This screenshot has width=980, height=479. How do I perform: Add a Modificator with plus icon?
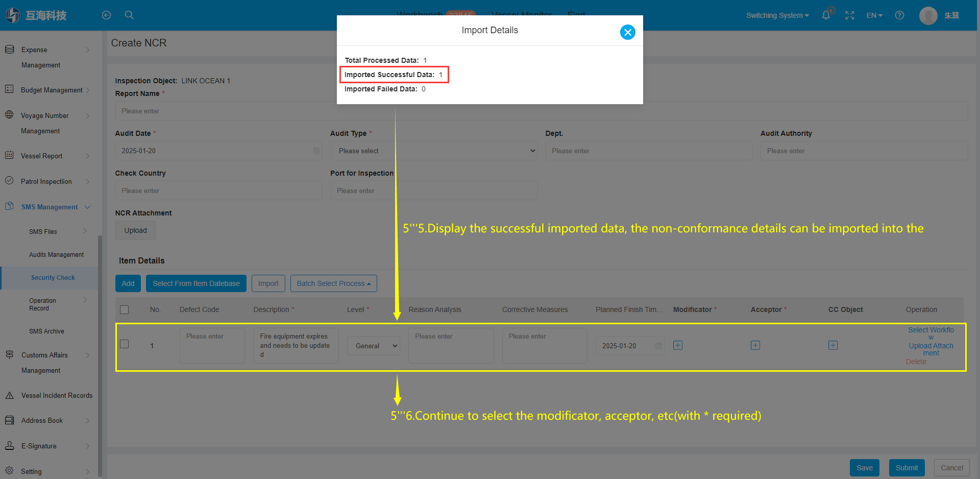coord(678,345)
